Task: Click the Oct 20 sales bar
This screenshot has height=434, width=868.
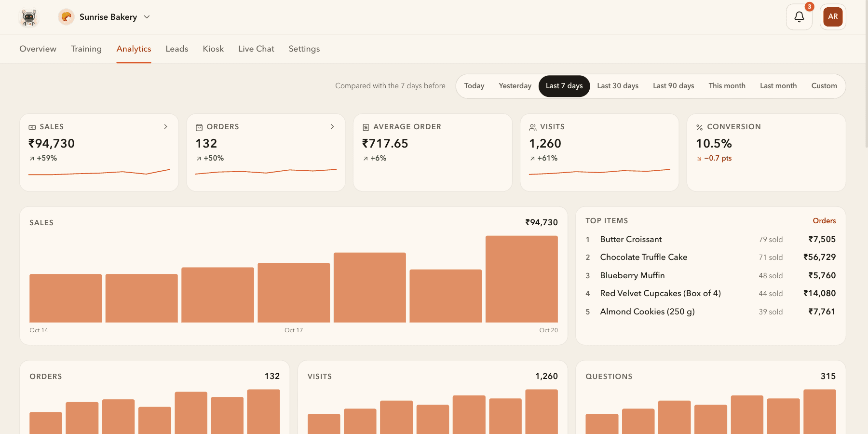Action: pyautogui.click(x=521, y=279)
